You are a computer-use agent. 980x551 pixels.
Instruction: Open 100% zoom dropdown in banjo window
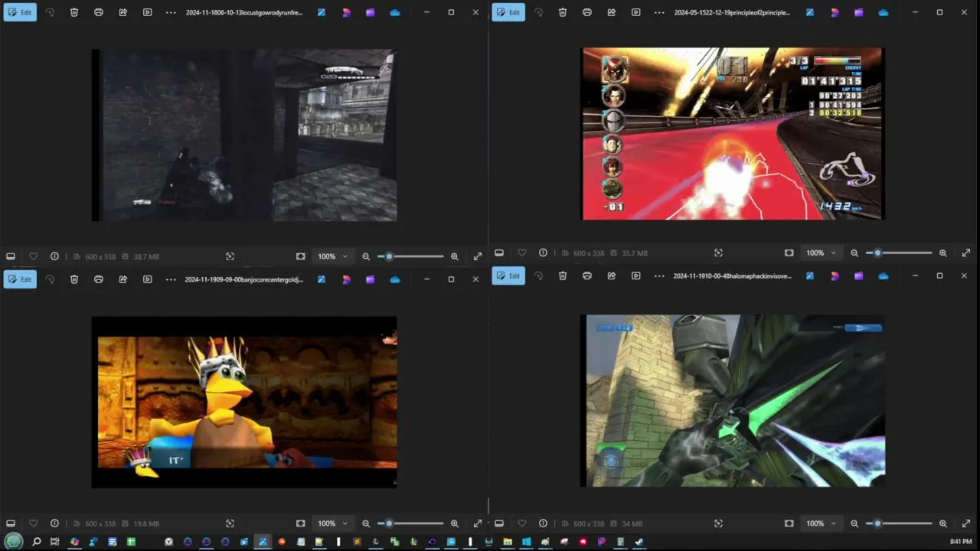pos(332,523)
